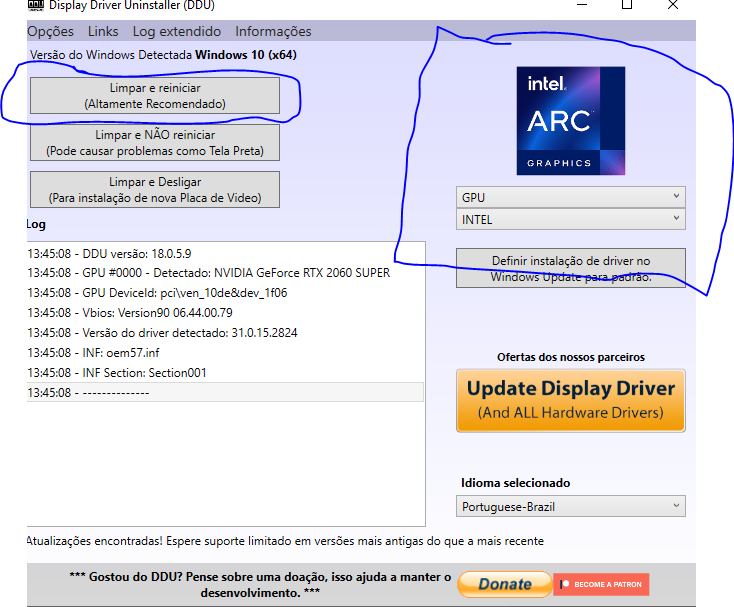The width and height of the screenshot is (734, 607).
Task: Open the INTEL vendor dropdown
Action: pos(571,219)
